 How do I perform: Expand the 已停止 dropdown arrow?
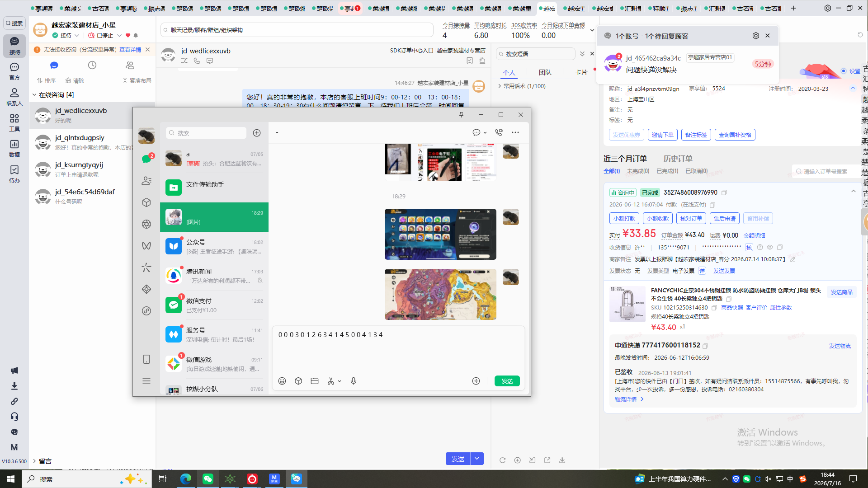click(x=119, y=35)
